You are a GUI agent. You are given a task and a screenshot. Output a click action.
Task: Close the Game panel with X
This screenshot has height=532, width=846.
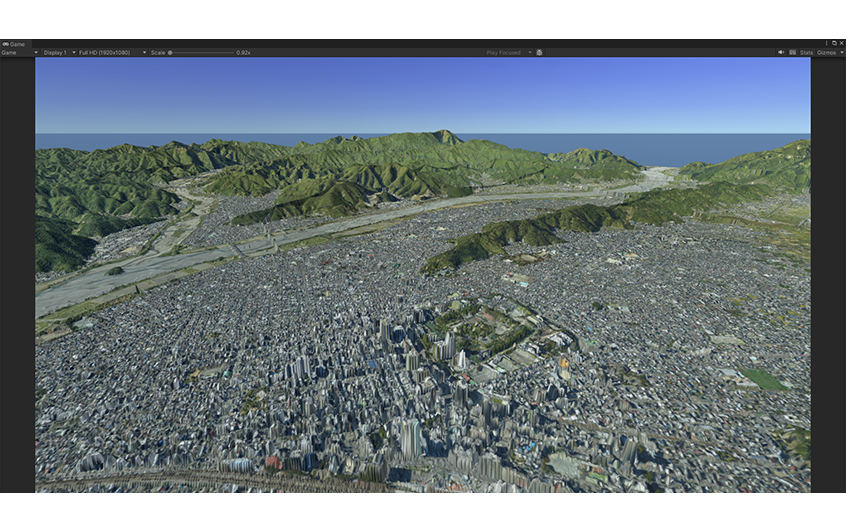coord(841,44)
